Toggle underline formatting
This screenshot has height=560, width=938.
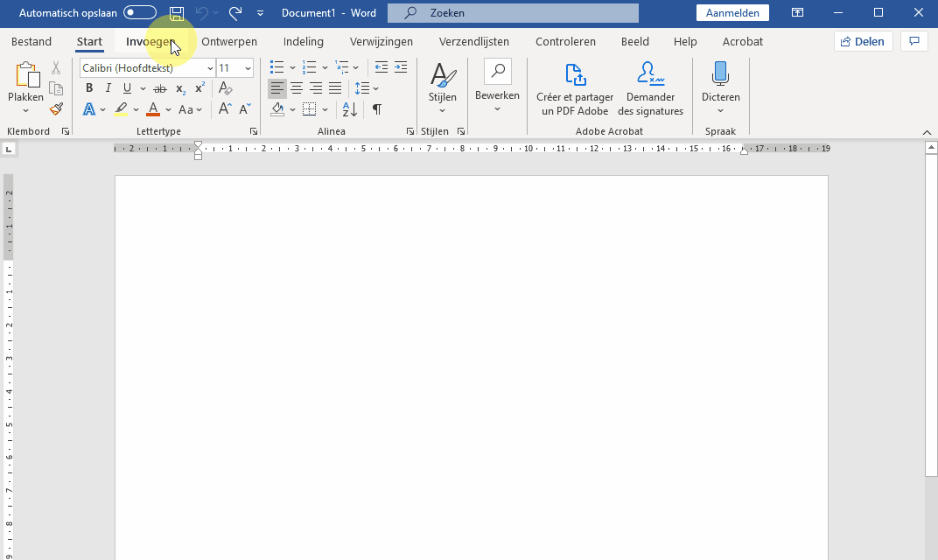tap(127, 88)
